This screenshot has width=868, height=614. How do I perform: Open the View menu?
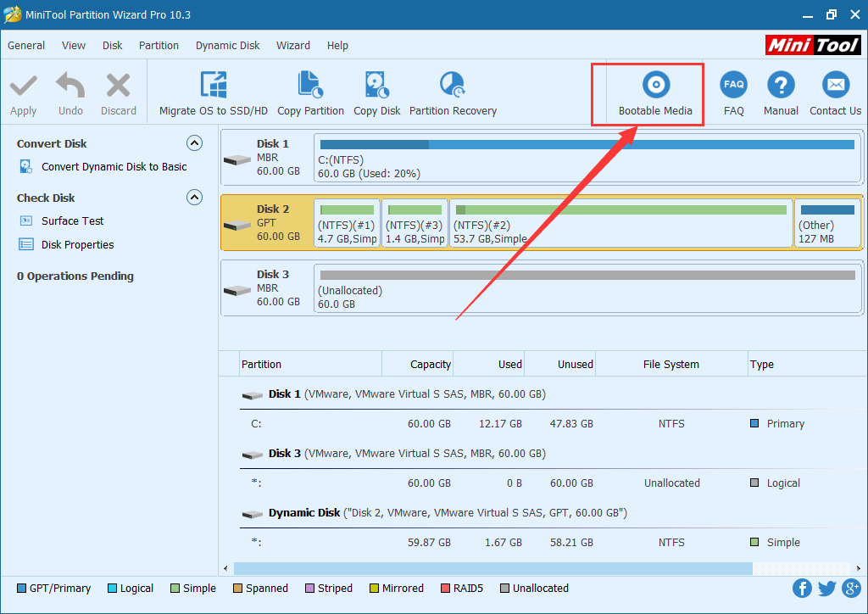click(x=74, y=46)
